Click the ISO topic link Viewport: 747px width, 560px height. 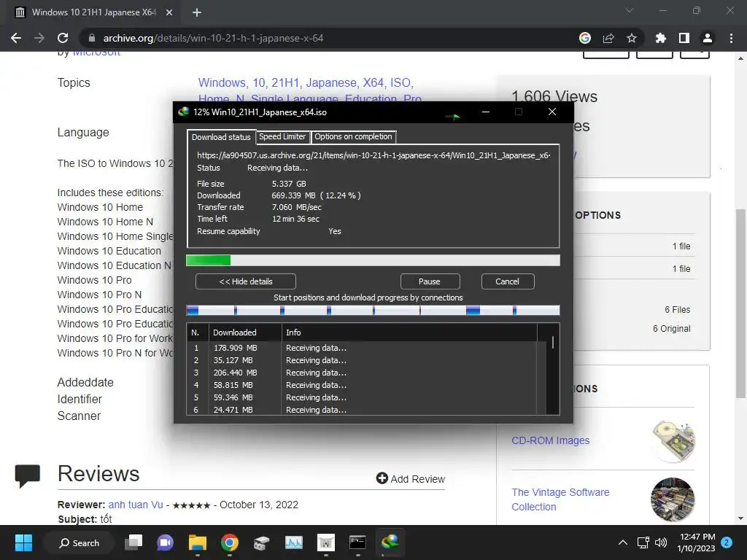[400, 83]
